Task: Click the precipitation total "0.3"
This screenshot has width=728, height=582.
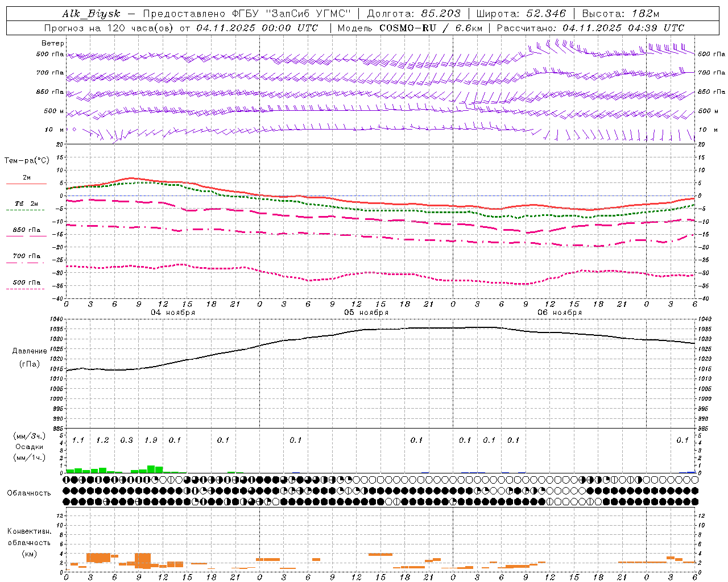Action: tap(127, 440)
